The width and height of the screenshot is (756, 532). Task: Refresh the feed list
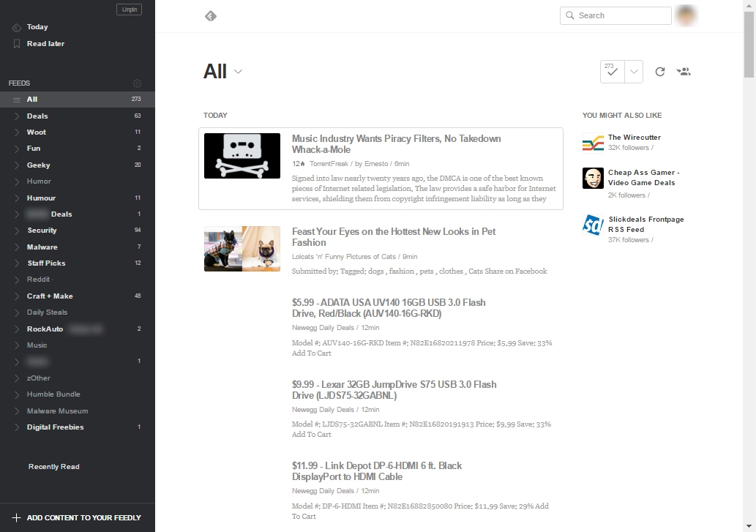tap(659, 71)
